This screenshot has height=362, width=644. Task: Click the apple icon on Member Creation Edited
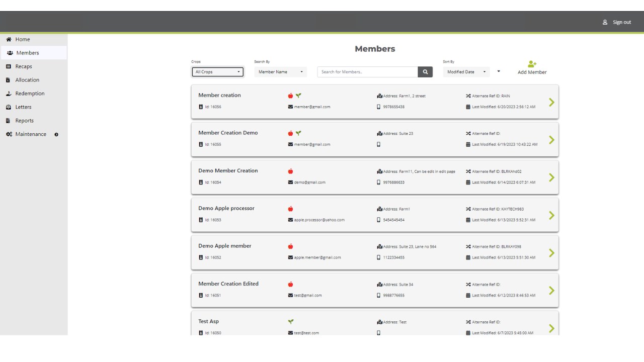point(290,284)
